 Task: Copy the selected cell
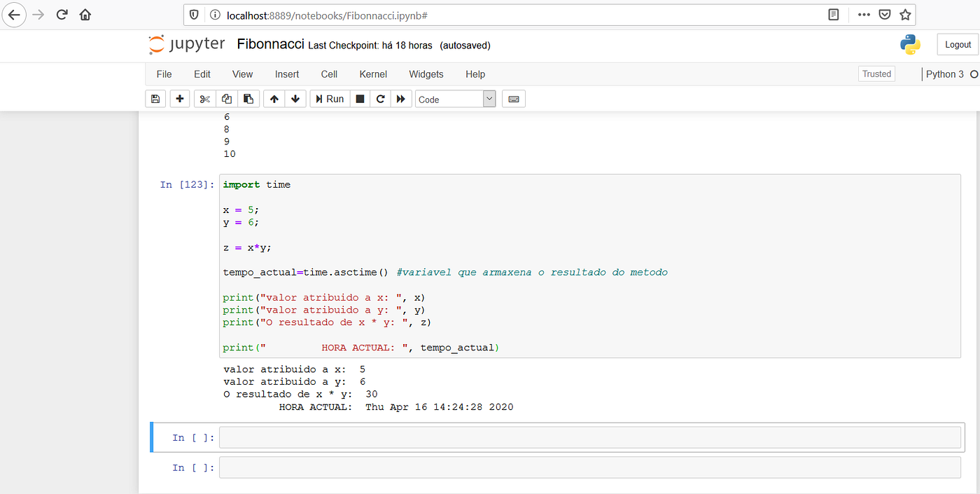tap(226, 98)
